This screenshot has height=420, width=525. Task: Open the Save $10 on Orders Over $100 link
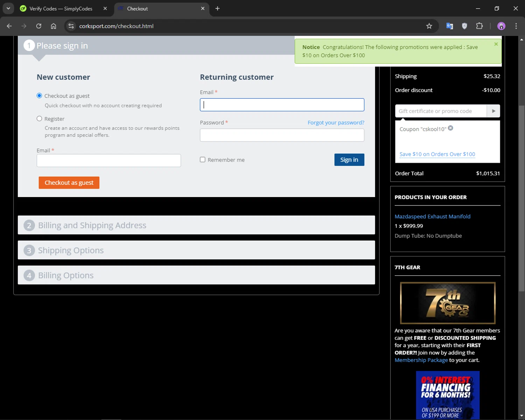(x=437, y=154)
